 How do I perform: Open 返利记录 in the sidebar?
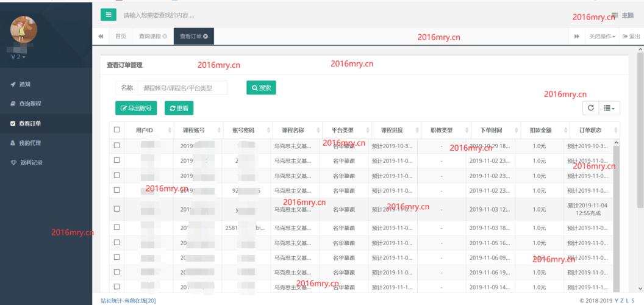[x=31, y=162]
